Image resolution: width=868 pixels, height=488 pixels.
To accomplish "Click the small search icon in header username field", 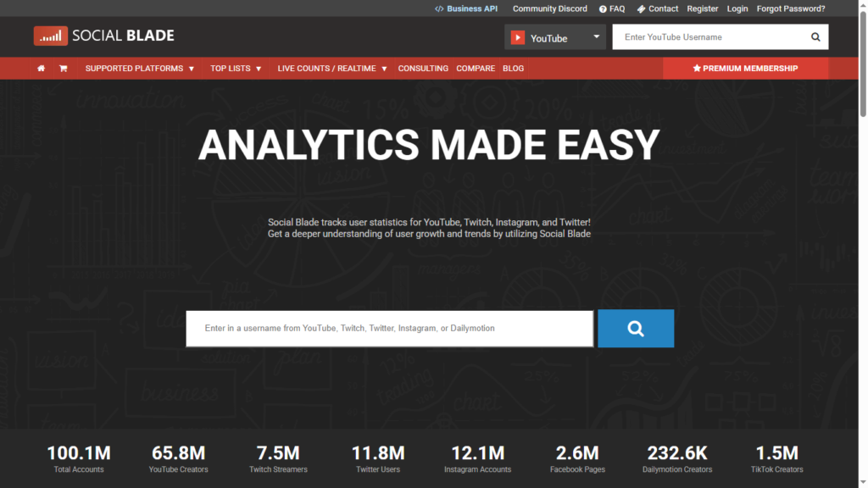I will pyautogui.click(x=815, y=37).
